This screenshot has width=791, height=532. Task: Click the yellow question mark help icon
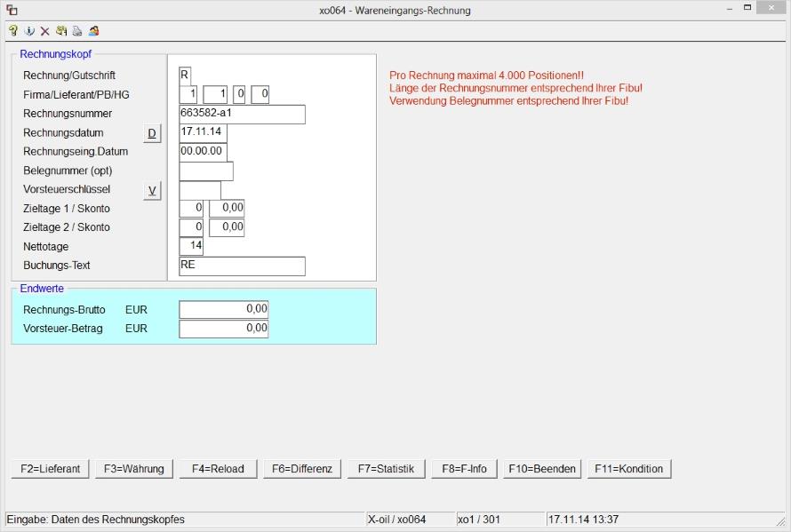pyautogui.click(x=13, y=31)
